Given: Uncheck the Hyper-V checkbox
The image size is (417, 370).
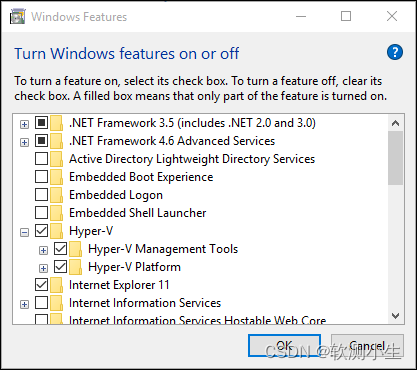Looking at the screenshot, I should pyautogui.click(x=41, y=230).
